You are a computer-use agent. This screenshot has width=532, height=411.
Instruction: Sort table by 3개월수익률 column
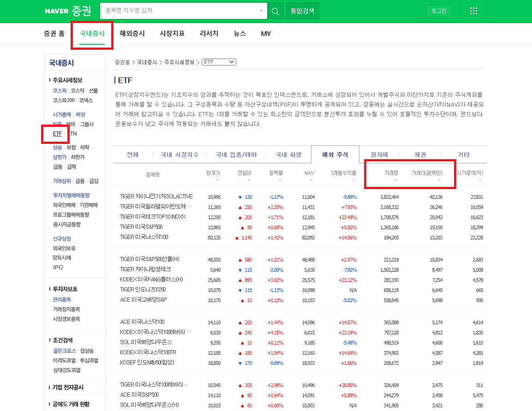coord(343,173)
